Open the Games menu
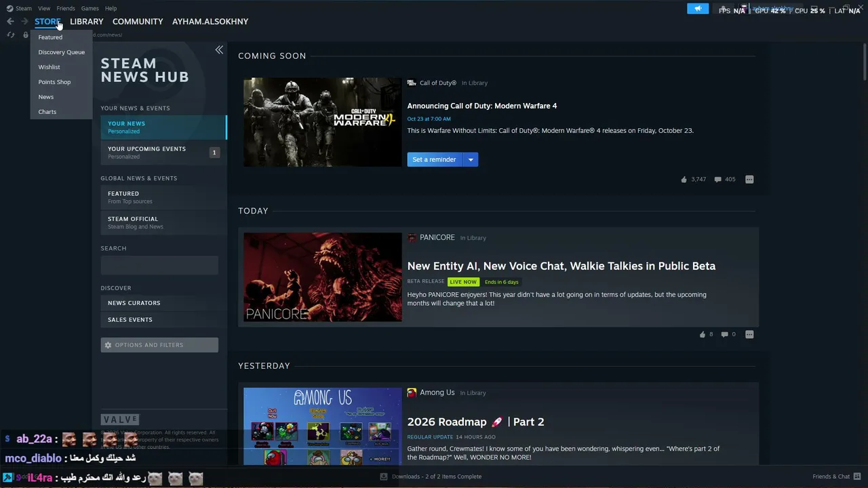 [90, 8]
